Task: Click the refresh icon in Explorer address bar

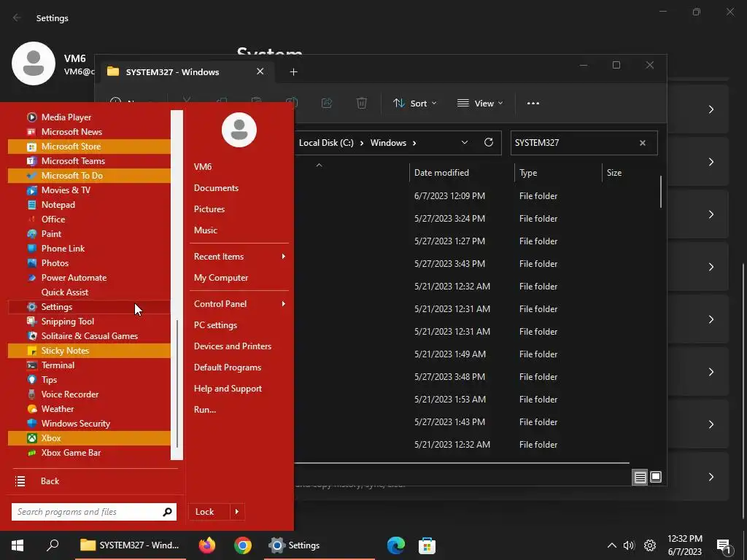Action: coord(488,142)
